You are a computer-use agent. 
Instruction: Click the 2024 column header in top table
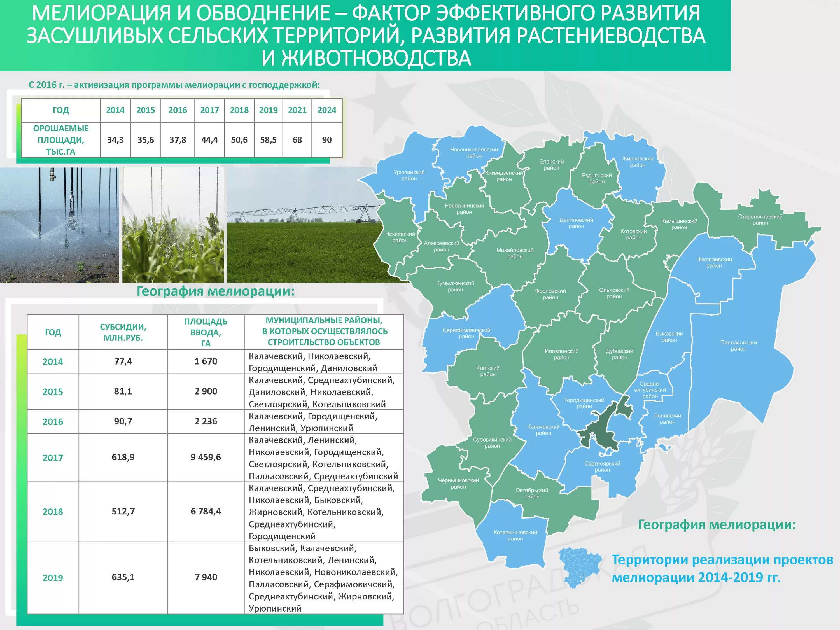click(x=327, y=110)
